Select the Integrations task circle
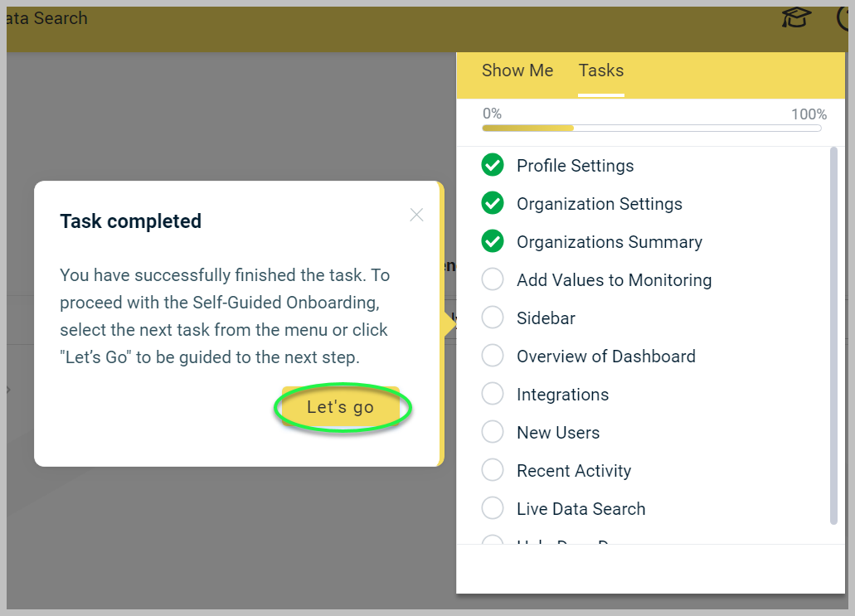Image resolution: width=855 pixels, height=616 pixels. click(493, 394)
